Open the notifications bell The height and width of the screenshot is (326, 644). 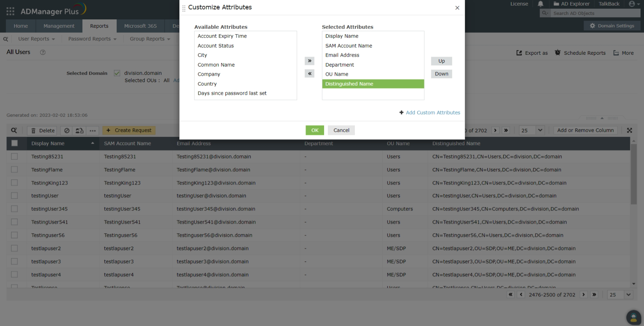click(540, 4)
